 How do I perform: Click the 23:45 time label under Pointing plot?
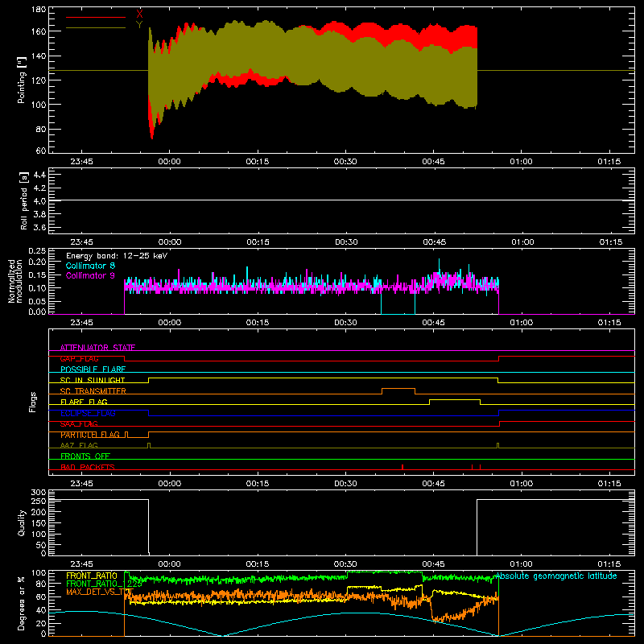81,162
